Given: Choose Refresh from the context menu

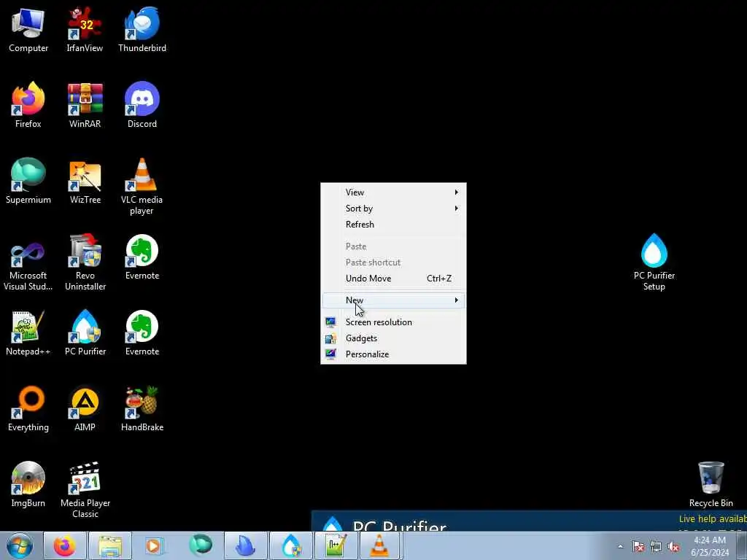Looking at the screenshot, I should point(393,225).
